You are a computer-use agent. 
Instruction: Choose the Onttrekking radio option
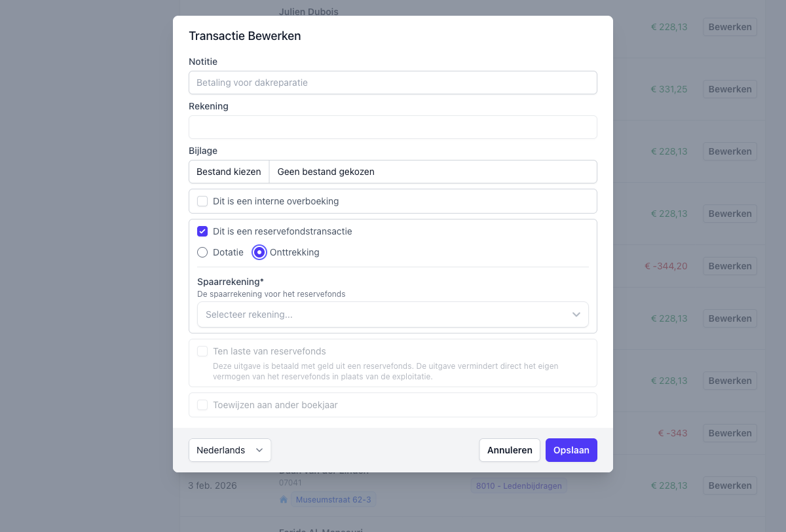[x=260, y=252]
